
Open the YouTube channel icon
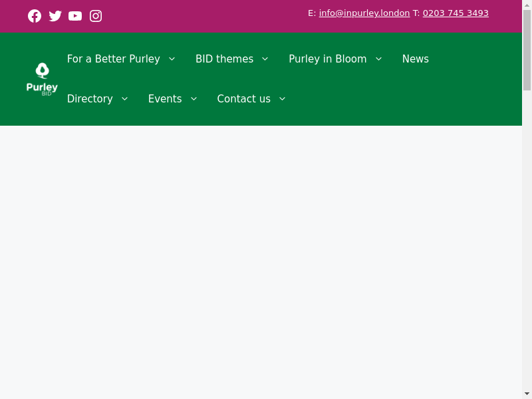pos(75,16)
